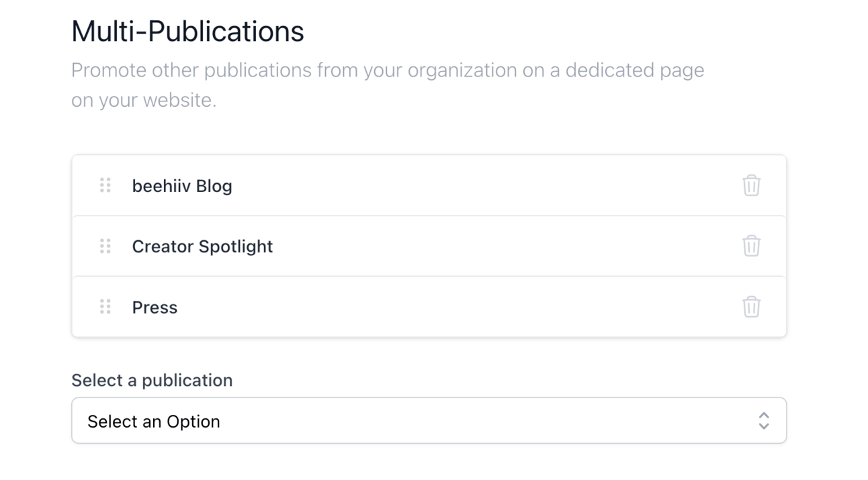The height and width of the screenshot is (480, 868).
Task: Select the six-dot handle beside Press
Action: pos(105,307)
